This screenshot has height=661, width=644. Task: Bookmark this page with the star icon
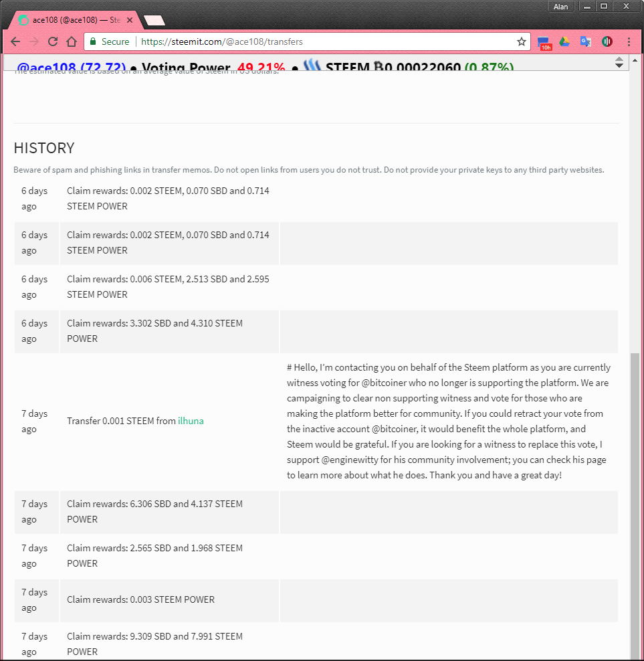pos(522,41)
